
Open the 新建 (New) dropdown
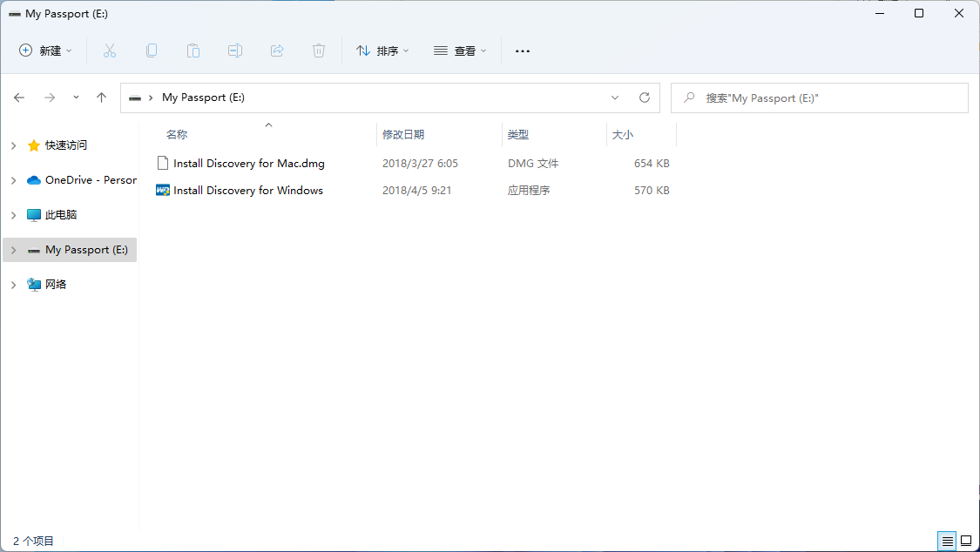tap(45, 50)
